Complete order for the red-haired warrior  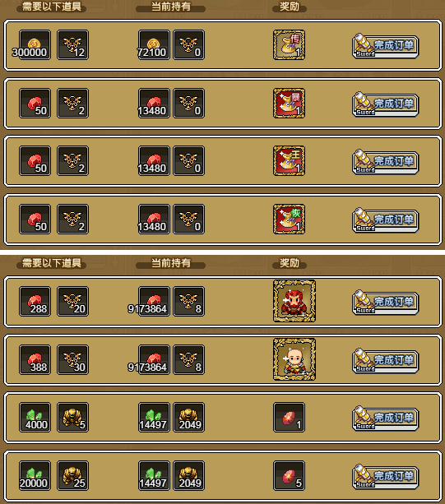click(386, 303)
